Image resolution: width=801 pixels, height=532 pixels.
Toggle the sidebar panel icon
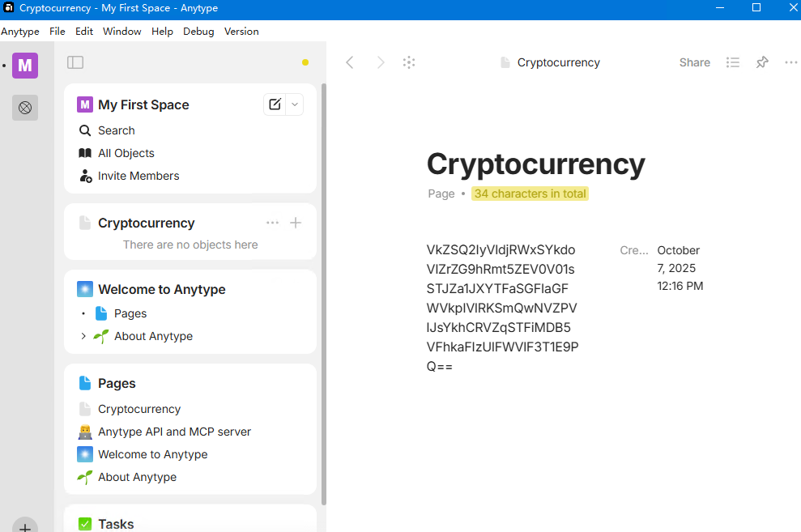(x=75, y=62)
